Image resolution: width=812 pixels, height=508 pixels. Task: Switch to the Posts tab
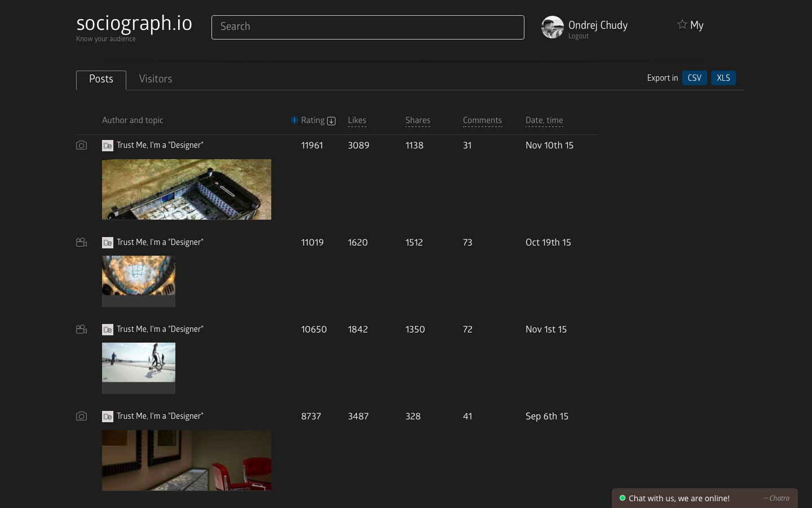coord(101,80)
